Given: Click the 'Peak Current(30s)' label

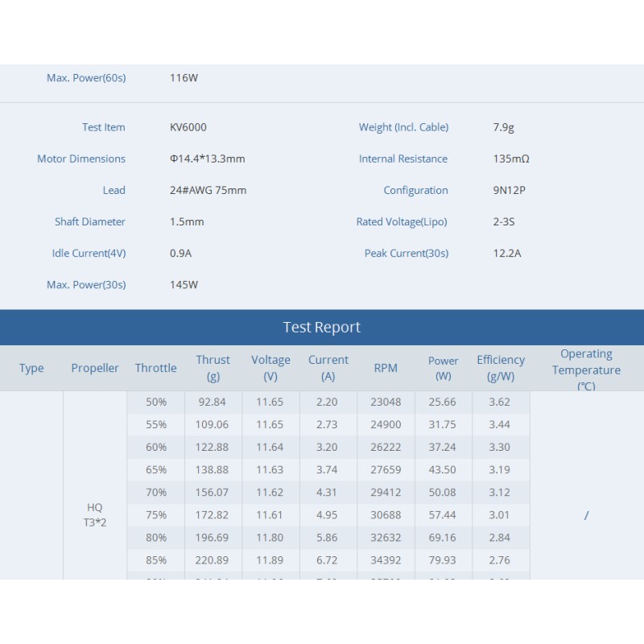Looking at the screenshot, I should [x=407, y=254].
